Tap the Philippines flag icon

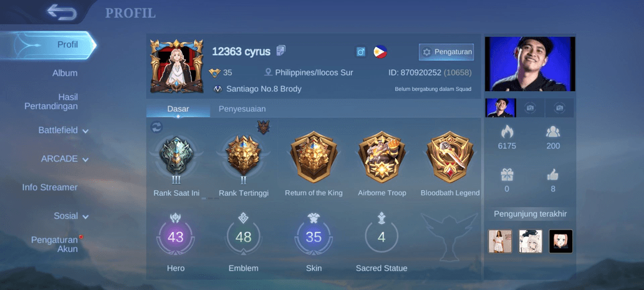coord(380,52)
